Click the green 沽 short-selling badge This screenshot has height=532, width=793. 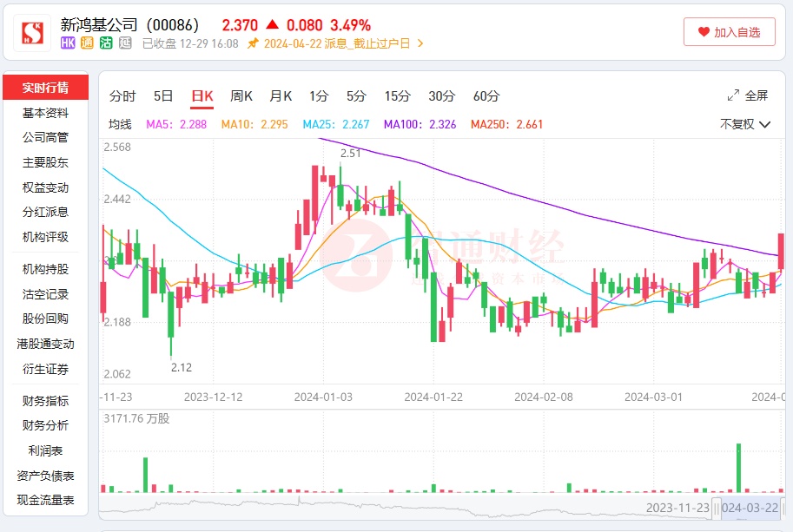(106, 43)
